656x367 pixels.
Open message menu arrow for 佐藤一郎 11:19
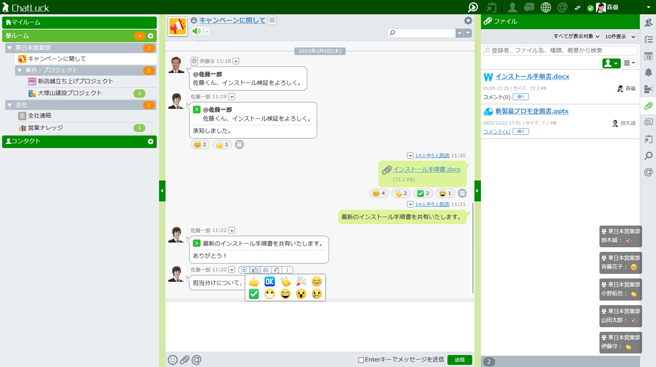coord(231,97)
